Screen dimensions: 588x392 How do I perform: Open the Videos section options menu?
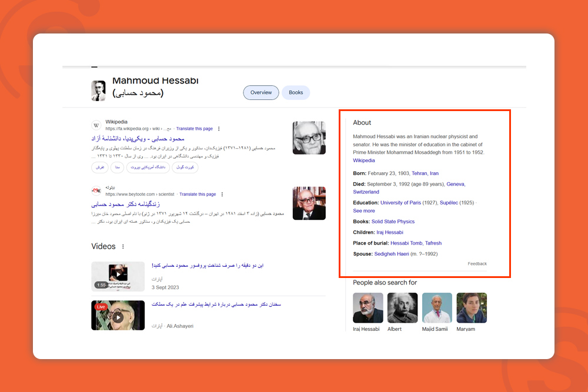123,246
